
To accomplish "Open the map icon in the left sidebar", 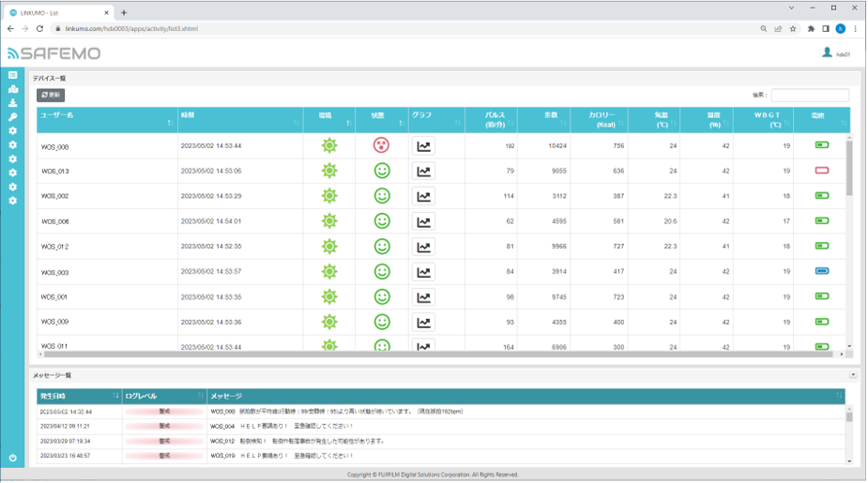I will [x=13, y=89].
